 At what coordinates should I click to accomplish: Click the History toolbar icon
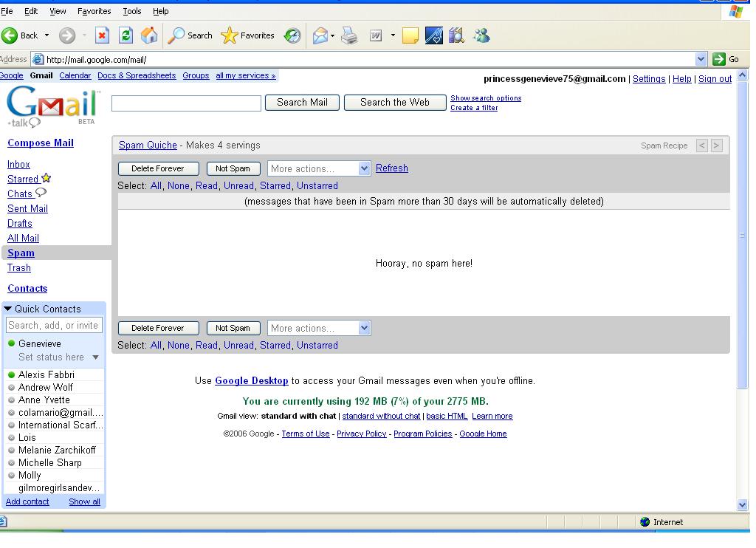(292, 35)
